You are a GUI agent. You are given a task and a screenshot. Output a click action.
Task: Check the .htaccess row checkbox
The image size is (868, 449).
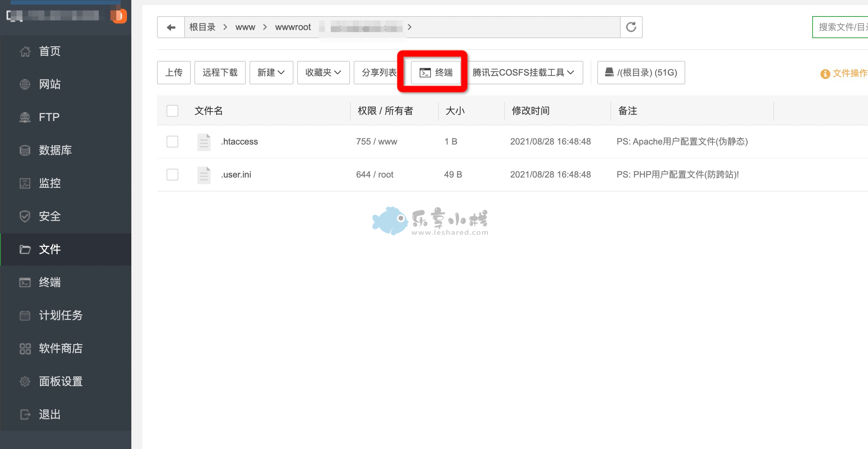(x=172, y=142)
